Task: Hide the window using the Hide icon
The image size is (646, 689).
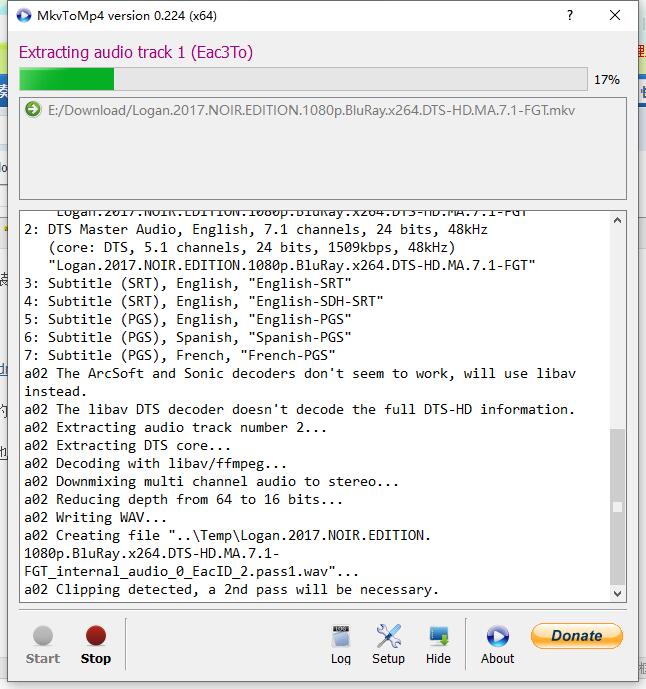Action: click(x=438, y=645)
